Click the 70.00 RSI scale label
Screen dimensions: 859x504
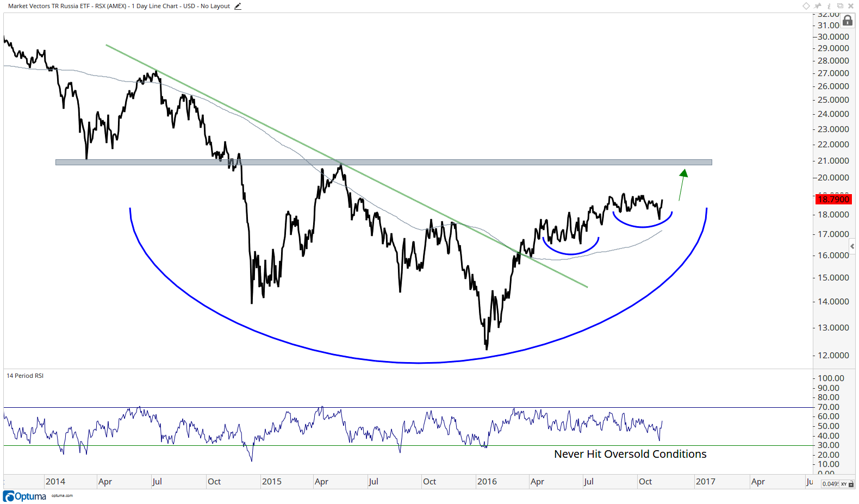(x=829, y=407)
